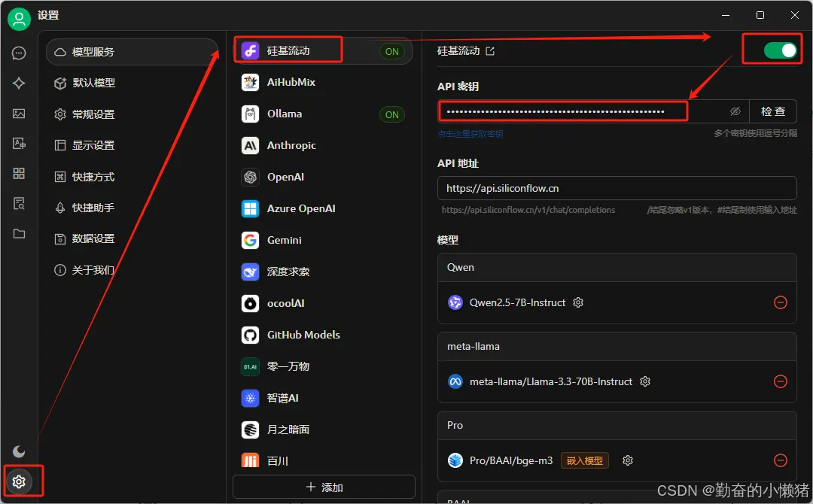The image size is (813, 504).
Task: Select 深度求索 provider
Action: coord(324,272)
